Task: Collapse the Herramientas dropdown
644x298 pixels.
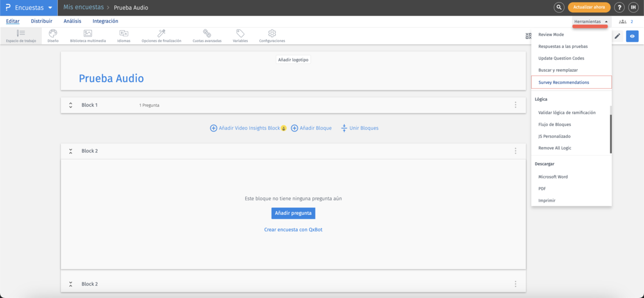Action: (x=590, y=21)
